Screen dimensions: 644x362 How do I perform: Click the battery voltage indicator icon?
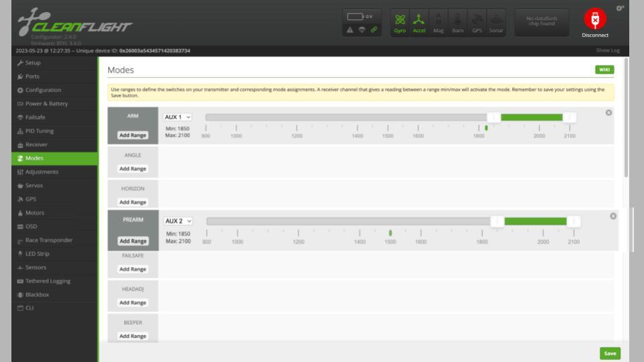tap(356, 16)
